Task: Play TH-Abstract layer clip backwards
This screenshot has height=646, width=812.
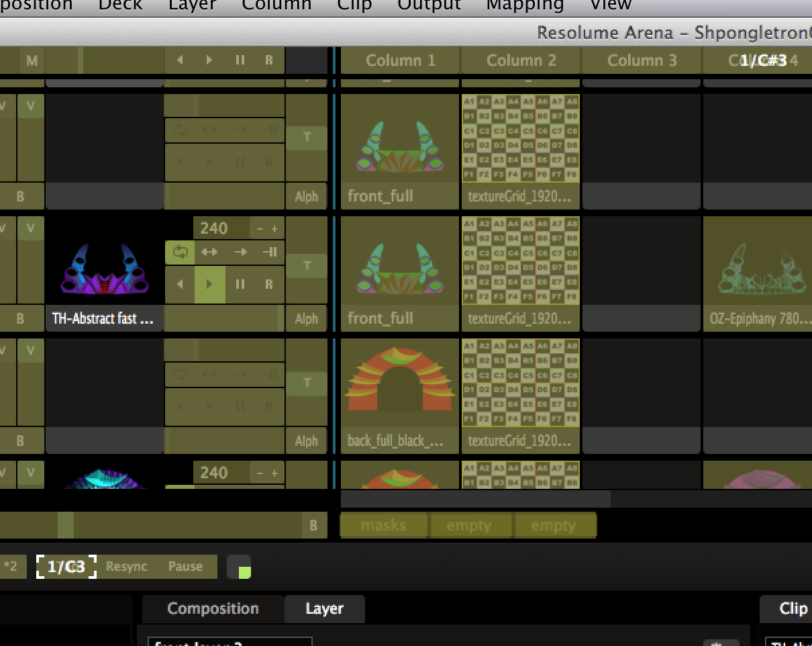Action: [180, 284]
